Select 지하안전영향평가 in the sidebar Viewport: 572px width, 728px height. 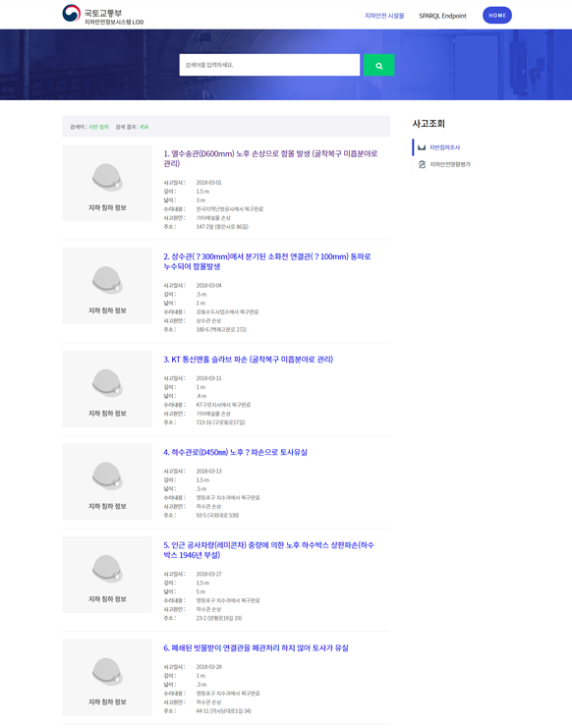click(450, 164)
